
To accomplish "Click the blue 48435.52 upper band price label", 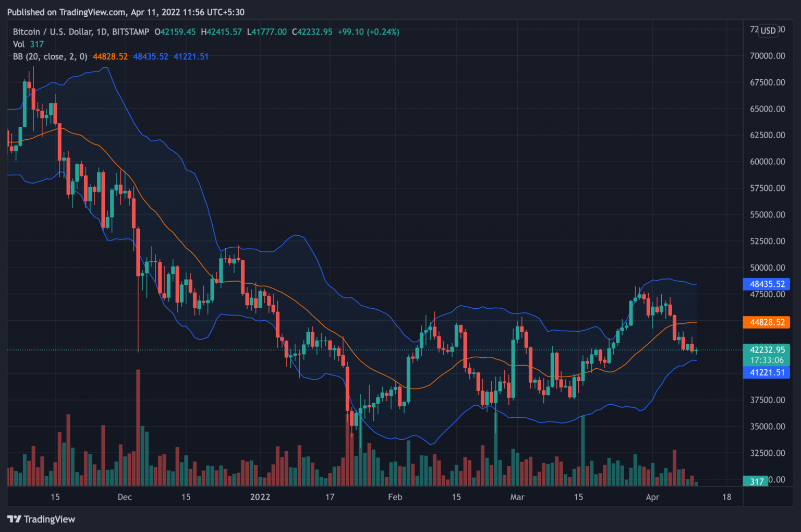I will (x=766, y=284).
